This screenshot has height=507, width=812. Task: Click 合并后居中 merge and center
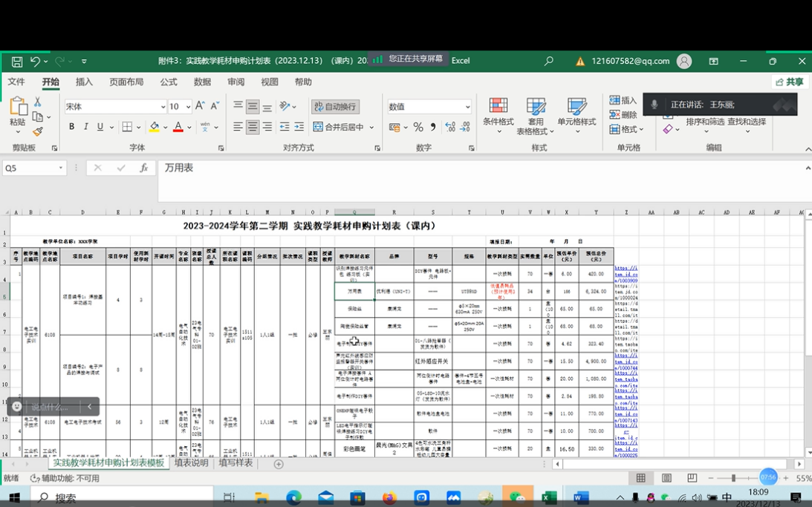tap(338, 127)
